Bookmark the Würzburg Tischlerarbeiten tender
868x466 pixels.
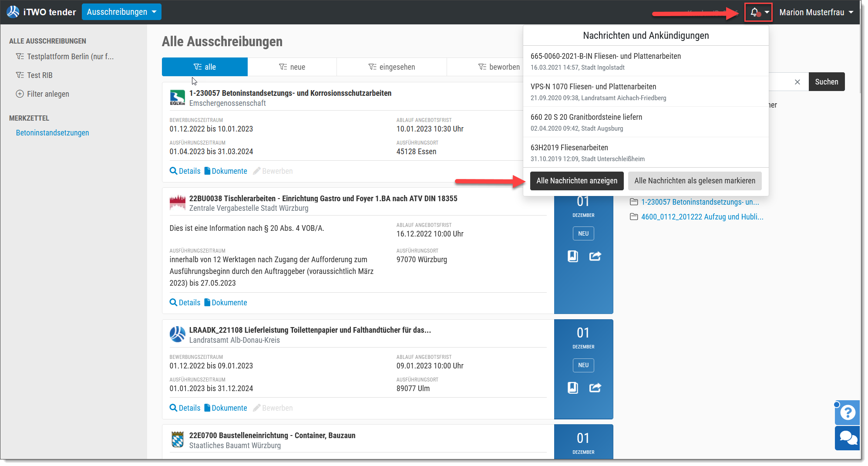(x=573, y=256)
